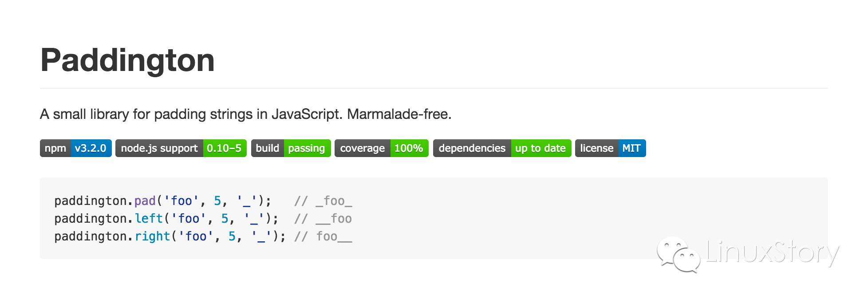Click the WeChat logo watermark
Viewport: 868px width, 299px height.
click(678, 254)
